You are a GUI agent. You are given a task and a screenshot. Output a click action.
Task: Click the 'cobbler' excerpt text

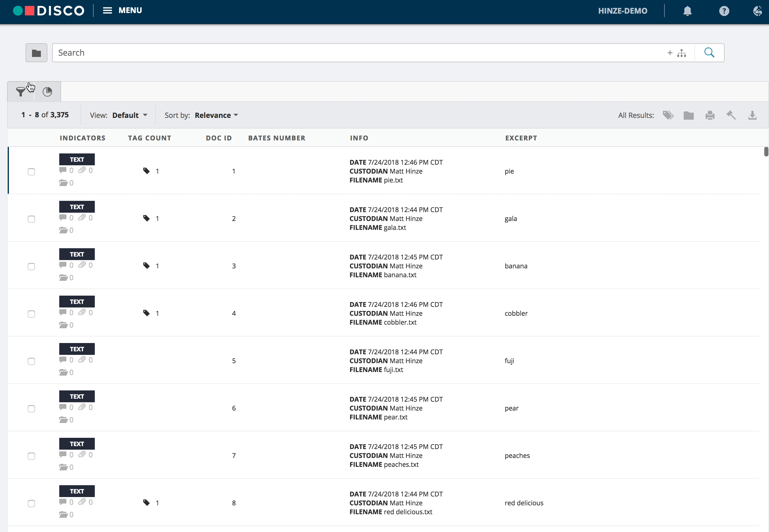[x=516, y=313]
